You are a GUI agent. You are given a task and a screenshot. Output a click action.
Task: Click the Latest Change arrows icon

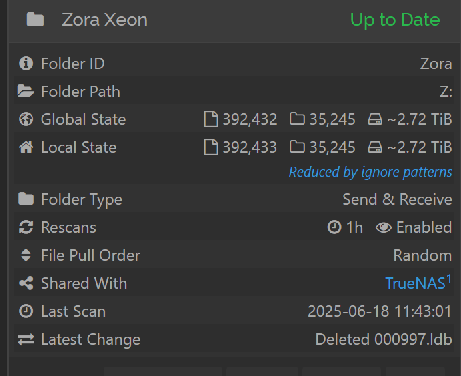pos(26,339)
